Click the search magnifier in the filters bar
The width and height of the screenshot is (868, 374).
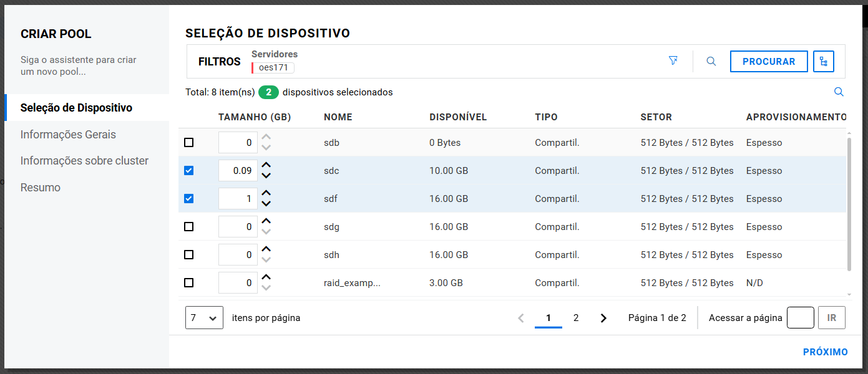point(711,62)
